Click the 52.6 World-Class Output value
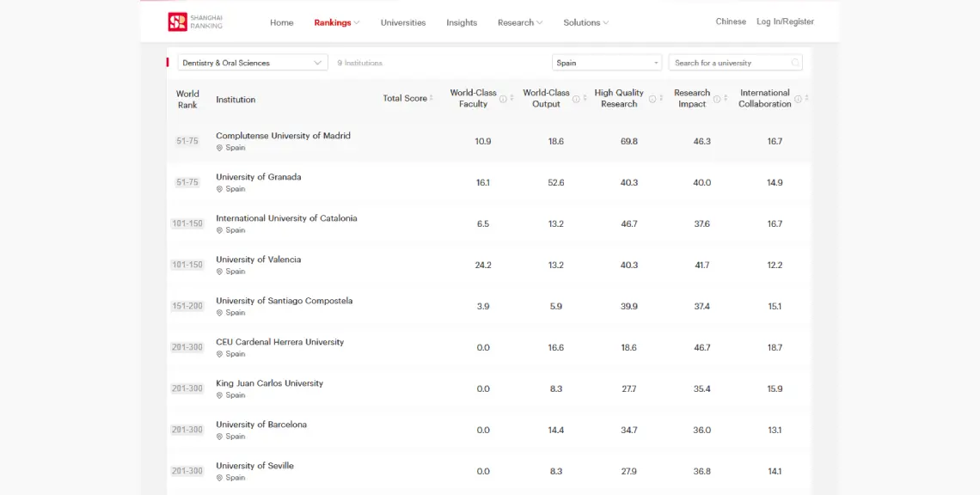The height and width of the screenshot is (495, 980). [556, 182]
